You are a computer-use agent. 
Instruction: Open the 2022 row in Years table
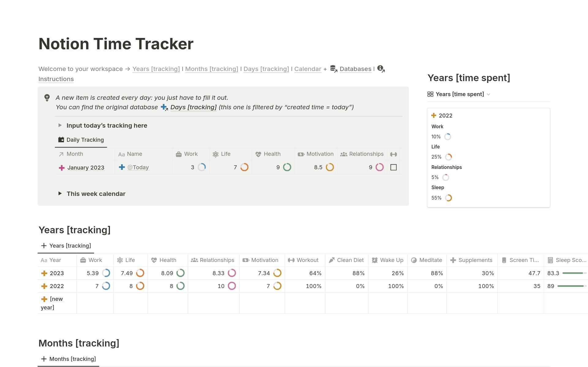tap(57, 286)
